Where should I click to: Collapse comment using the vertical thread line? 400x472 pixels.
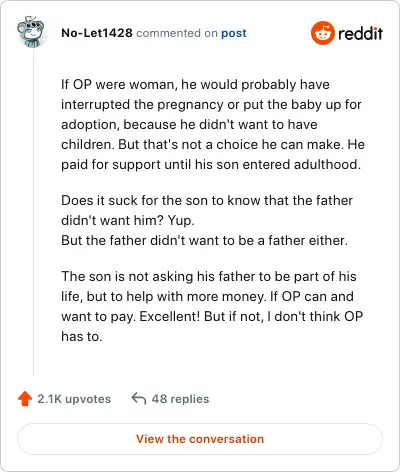pos(33,213)
